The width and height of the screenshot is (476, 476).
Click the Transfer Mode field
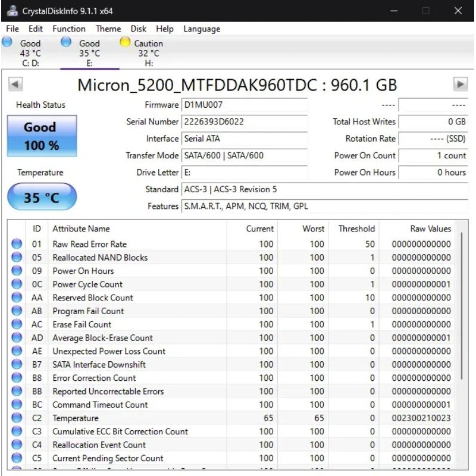click(x=245, y=156)
